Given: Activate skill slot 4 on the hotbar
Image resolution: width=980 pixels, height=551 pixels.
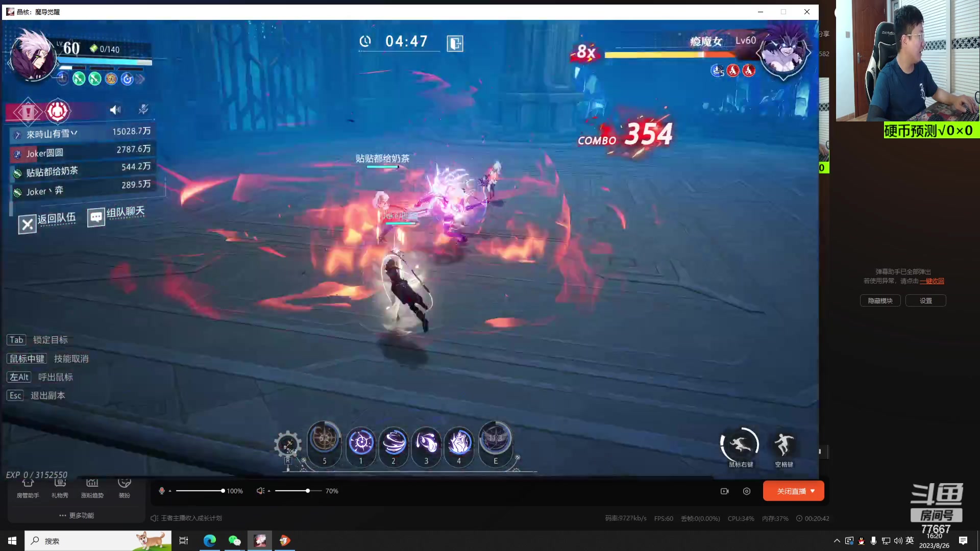Looking at the screenshot, I should point(459,442).
